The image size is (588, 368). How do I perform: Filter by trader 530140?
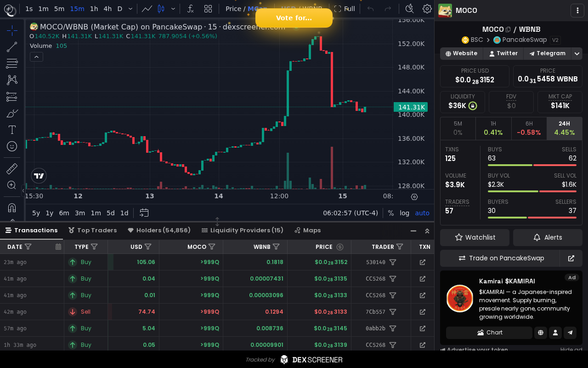(x=393, y=262)
